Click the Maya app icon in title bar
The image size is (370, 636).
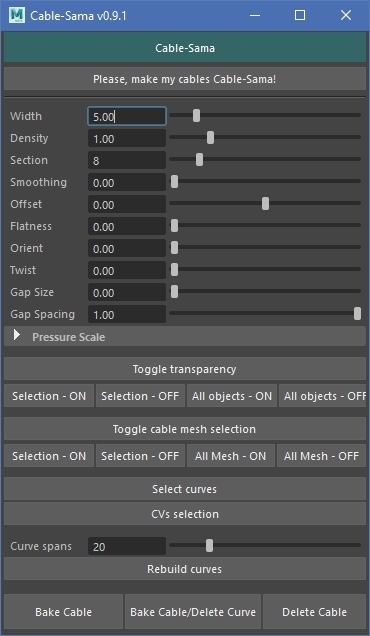pos(17,15)
